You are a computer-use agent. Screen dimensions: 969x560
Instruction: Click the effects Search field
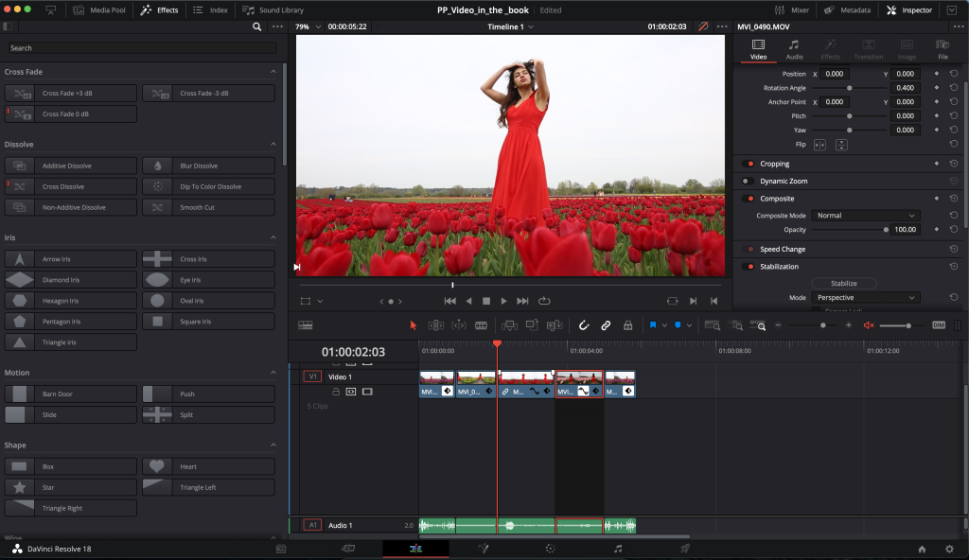(x=141, y=47)
